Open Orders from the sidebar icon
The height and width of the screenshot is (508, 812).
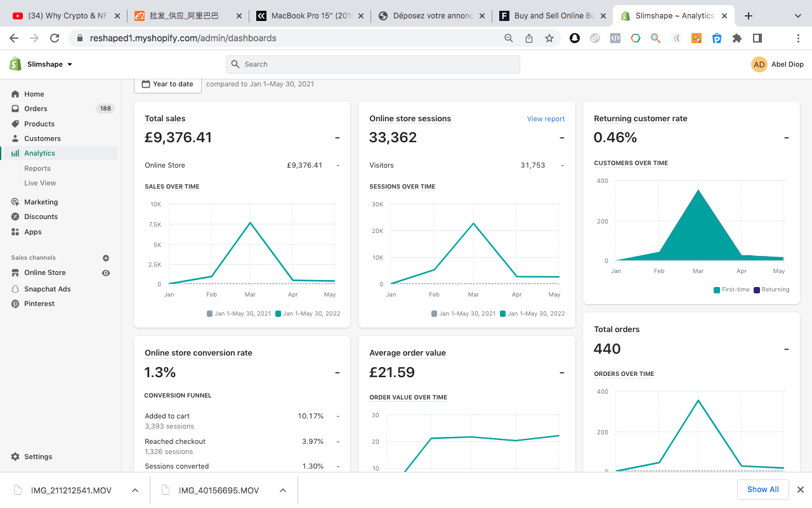15,109
